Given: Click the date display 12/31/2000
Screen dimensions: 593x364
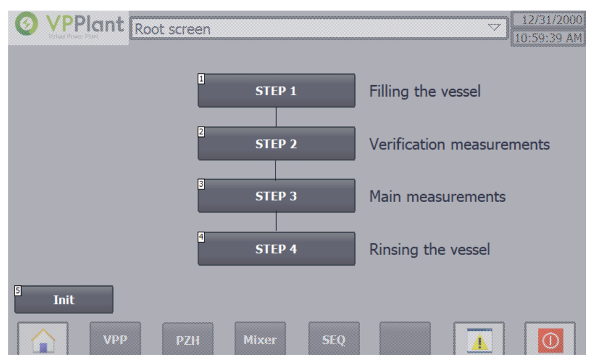Looking at the screenshot, I should point(548,20).
